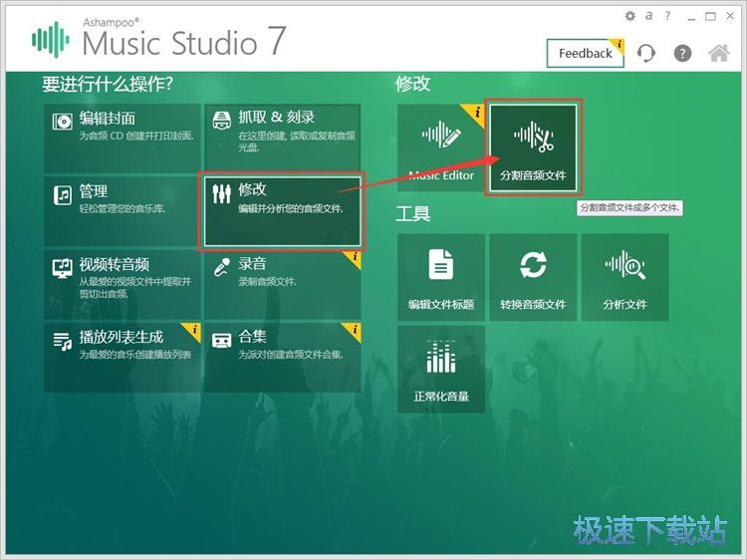This screenshot has width=747, height=560.
Task: Click the info badge on the 录音 tile
Action: [x=354, y=257]
